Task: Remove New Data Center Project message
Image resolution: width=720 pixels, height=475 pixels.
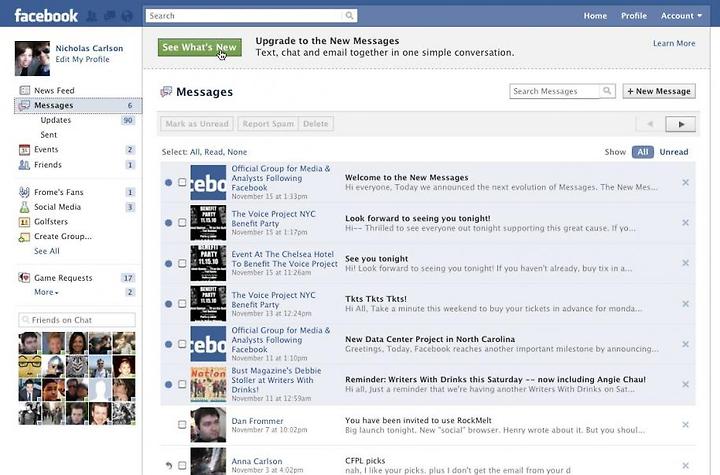Action: coord(685,344)
